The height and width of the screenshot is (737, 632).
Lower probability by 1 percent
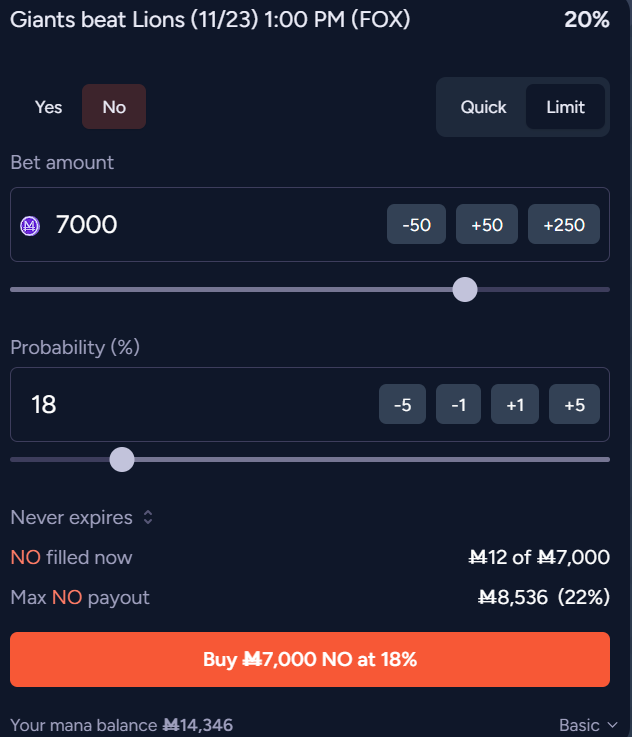point(458,405)
